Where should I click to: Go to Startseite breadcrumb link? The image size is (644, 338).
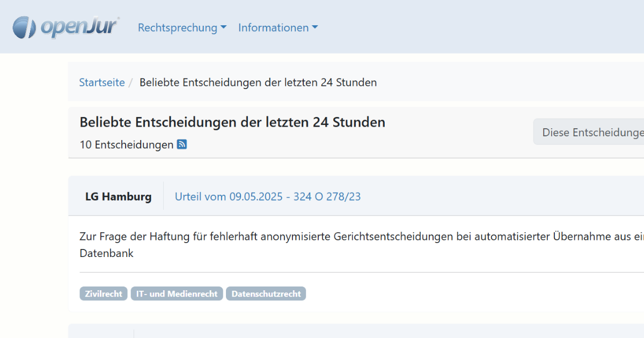point(102,82)
